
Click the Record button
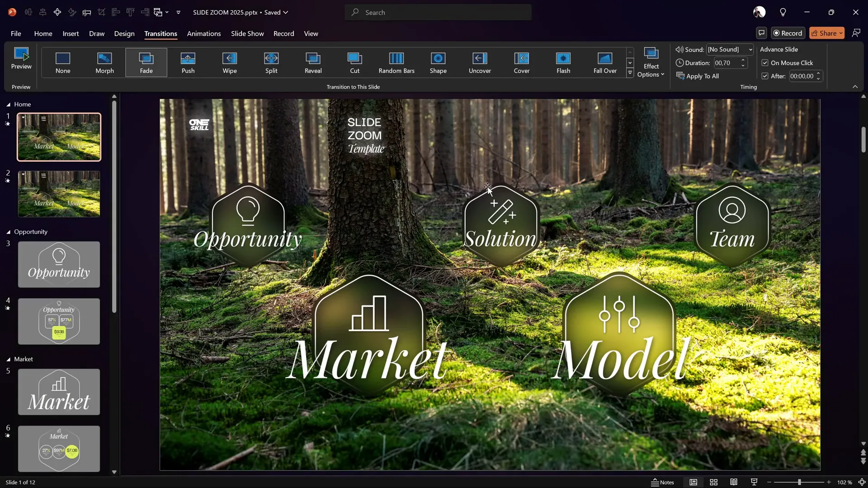tap(788, 33)
